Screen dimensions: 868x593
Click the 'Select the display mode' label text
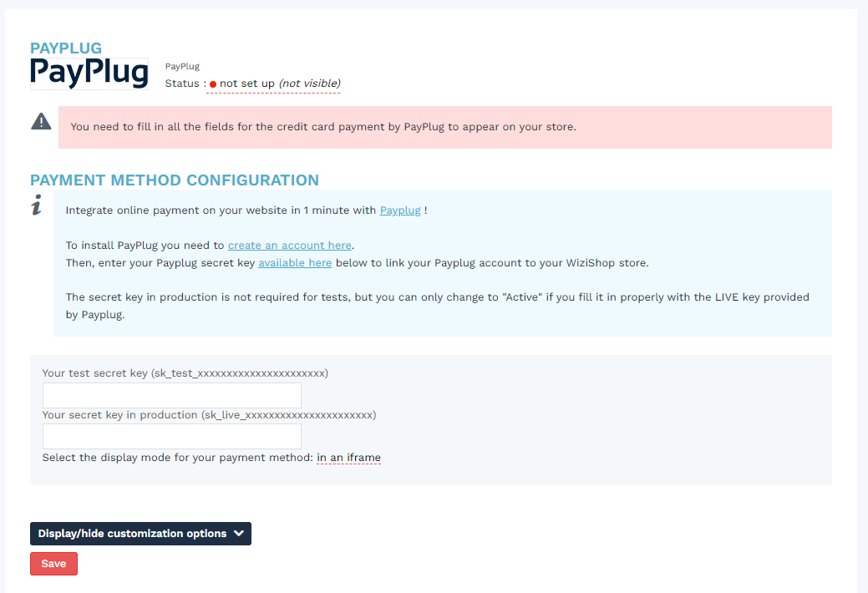click(178, 458)
